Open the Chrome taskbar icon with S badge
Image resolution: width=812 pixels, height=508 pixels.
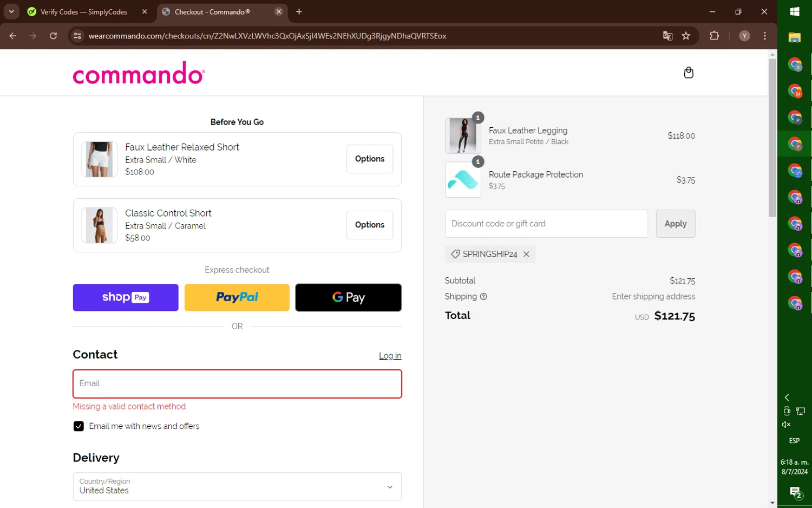(x=795, y=64)
